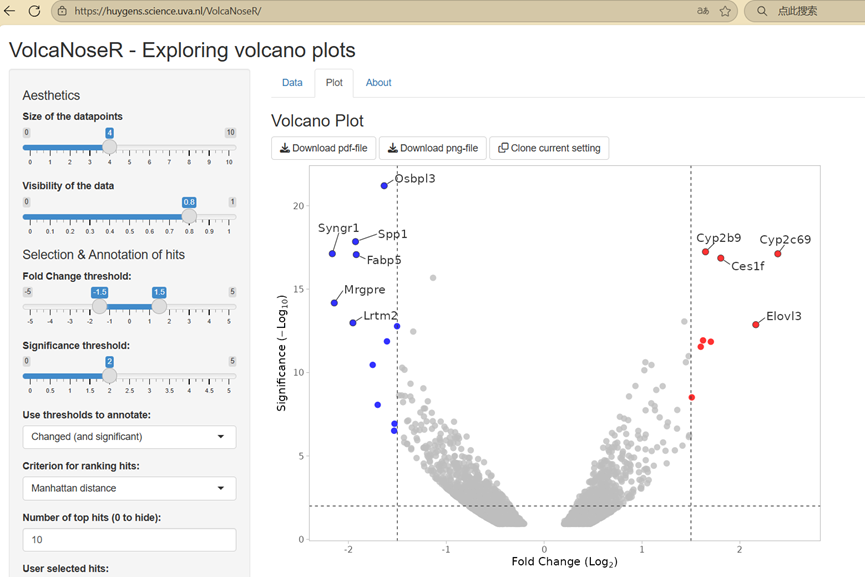Image resolution: width=865 pixels, height=577 pixels.
Task: Click the search magnifier icon
Action: [762, 11]
